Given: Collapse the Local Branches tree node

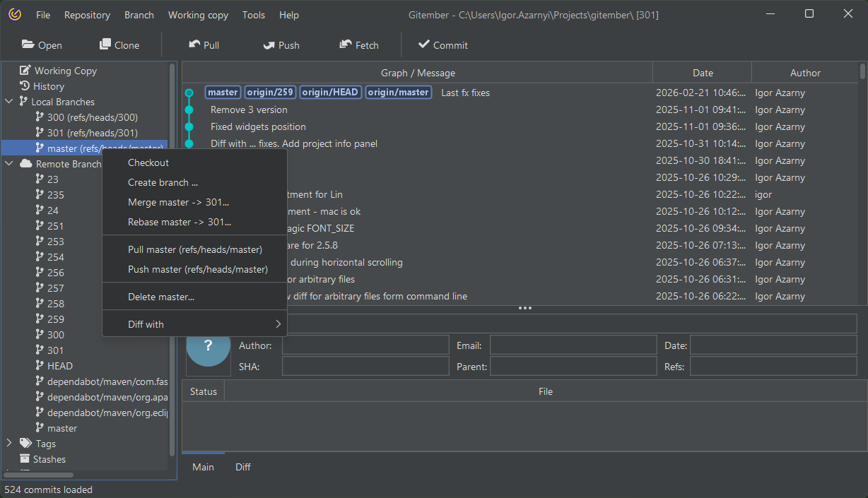Looking at the screenshot, I should coord(9,102).
